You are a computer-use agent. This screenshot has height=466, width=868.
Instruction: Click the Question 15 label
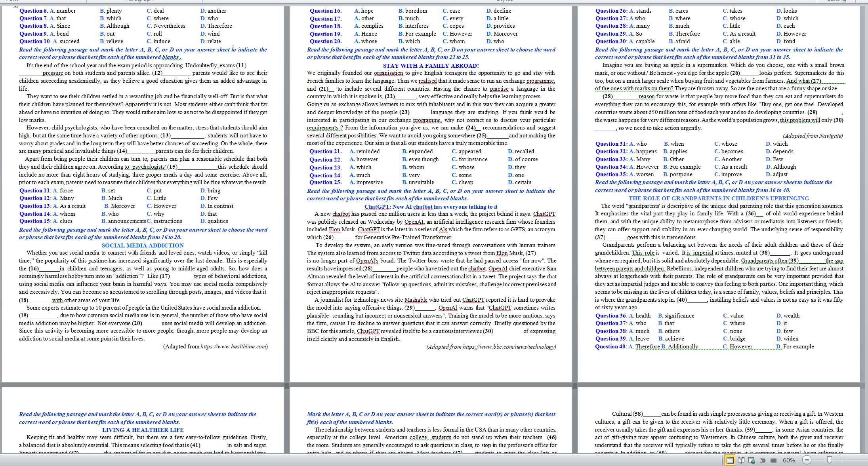click(x=35, y=221)
